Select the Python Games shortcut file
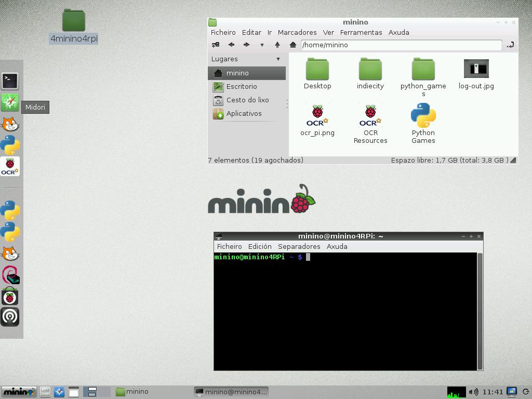 click(x=423, y=124)
